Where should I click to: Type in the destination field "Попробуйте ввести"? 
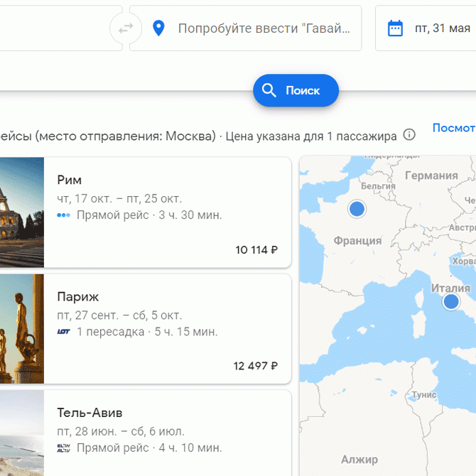tap(263, 28)
